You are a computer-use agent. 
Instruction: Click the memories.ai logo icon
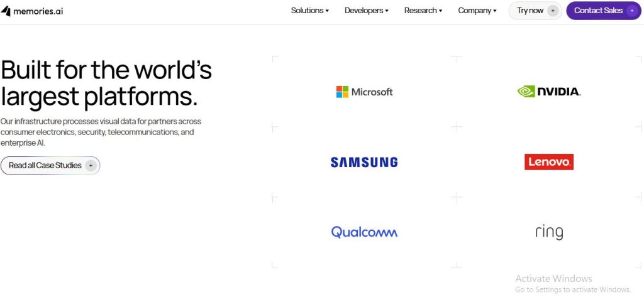click(6, 11)
